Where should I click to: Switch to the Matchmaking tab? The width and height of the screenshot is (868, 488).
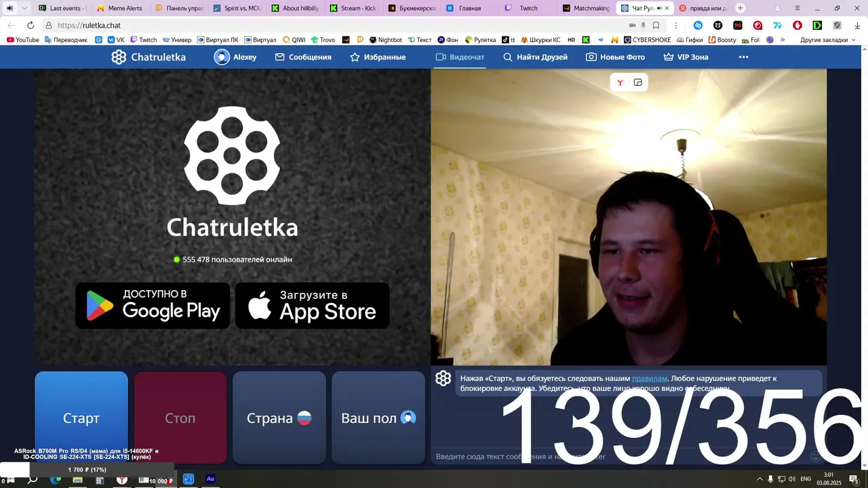(587, 8)
